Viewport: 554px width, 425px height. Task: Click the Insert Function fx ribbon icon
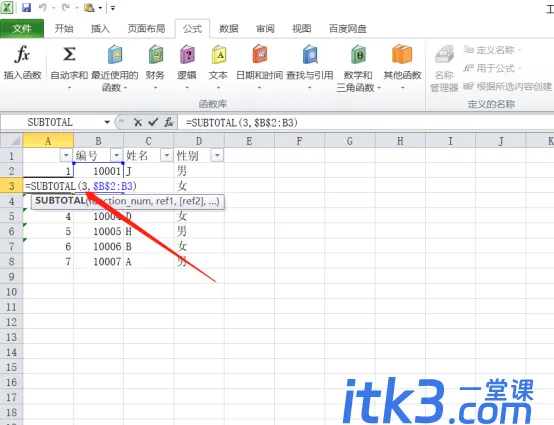pos(22,54)
